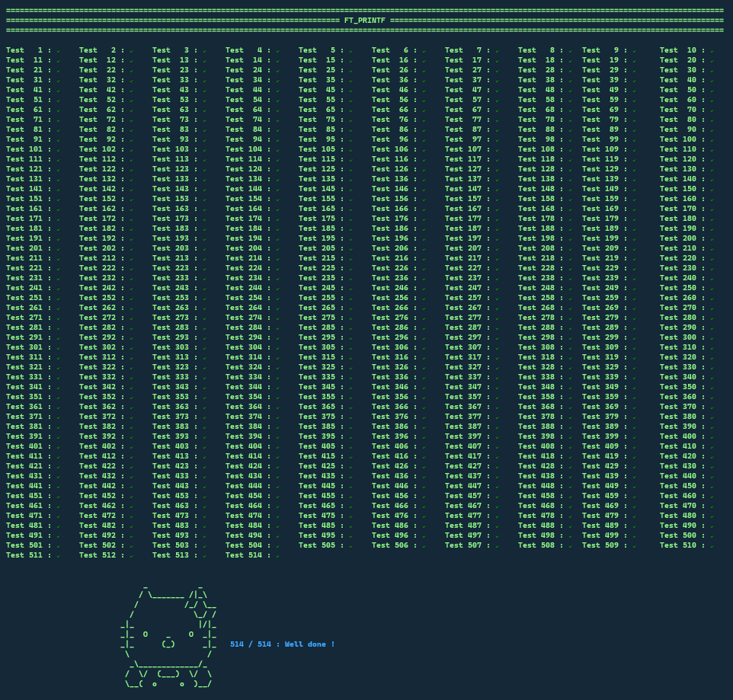Click on 'Test 222 :' label
Screen dimensions: 733x700
coord(101,268)
